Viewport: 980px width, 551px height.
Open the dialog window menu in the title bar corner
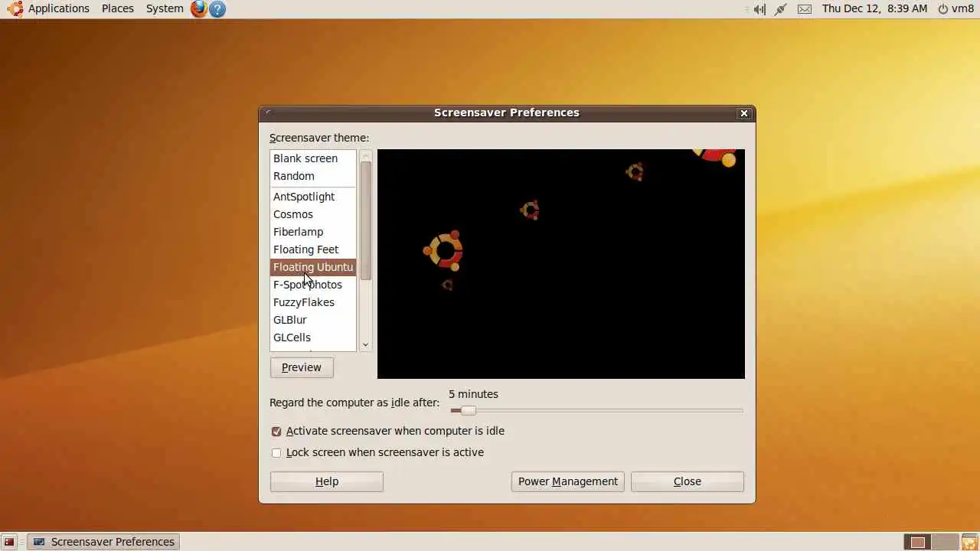click(x=268, y=113)
